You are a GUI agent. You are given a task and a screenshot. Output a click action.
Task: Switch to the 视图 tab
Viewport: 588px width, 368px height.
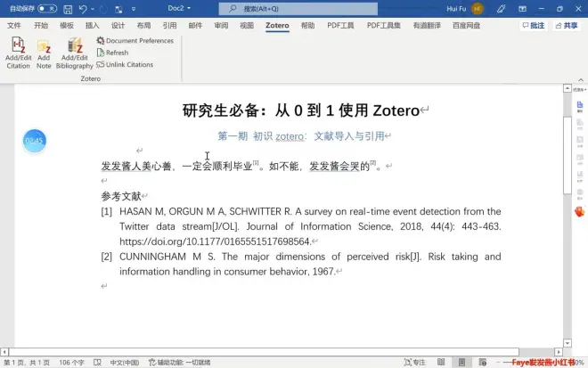click(247, 26)
